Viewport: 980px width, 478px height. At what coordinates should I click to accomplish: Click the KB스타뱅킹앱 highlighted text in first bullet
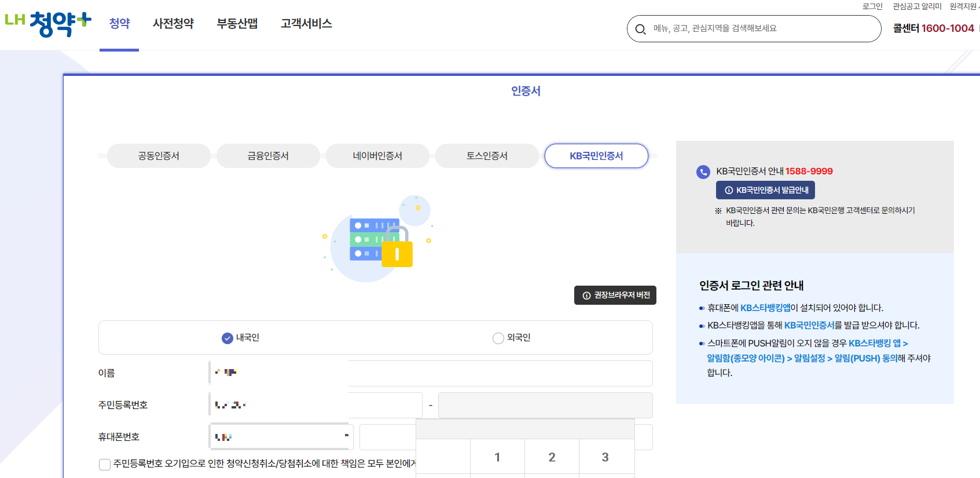pos(765,308)
